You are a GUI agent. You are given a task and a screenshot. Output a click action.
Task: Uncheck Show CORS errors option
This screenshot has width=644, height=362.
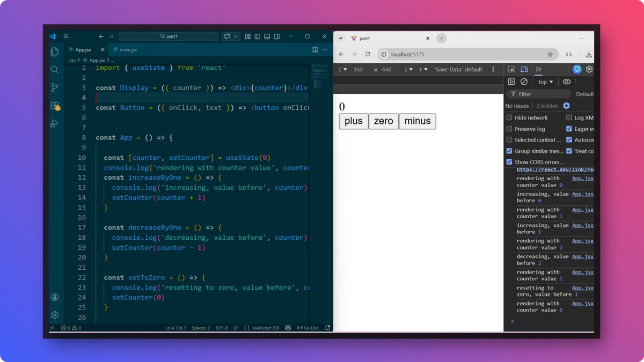[x=509, y=162]
